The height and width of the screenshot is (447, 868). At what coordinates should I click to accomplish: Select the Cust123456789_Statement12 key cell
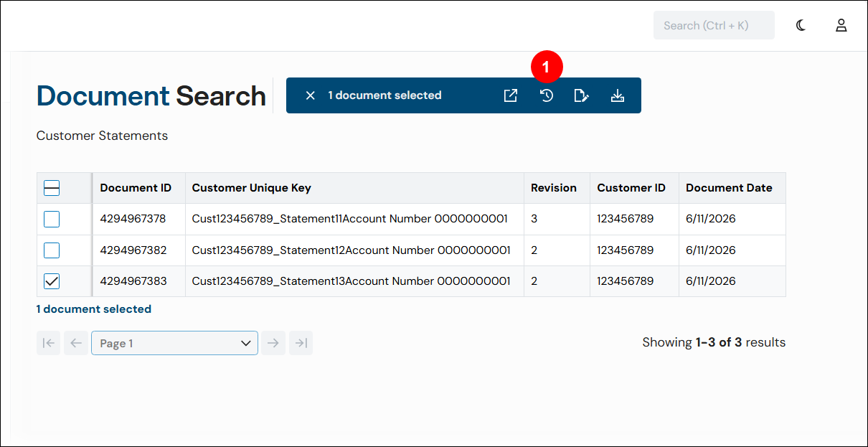click(354, 250)
